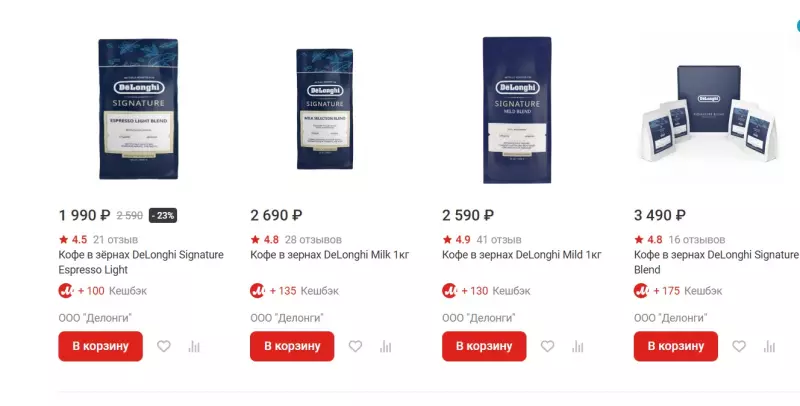
Task: Open Кофе в зернах DeLonghi Mild 1кг link
Action: point(522,255)
